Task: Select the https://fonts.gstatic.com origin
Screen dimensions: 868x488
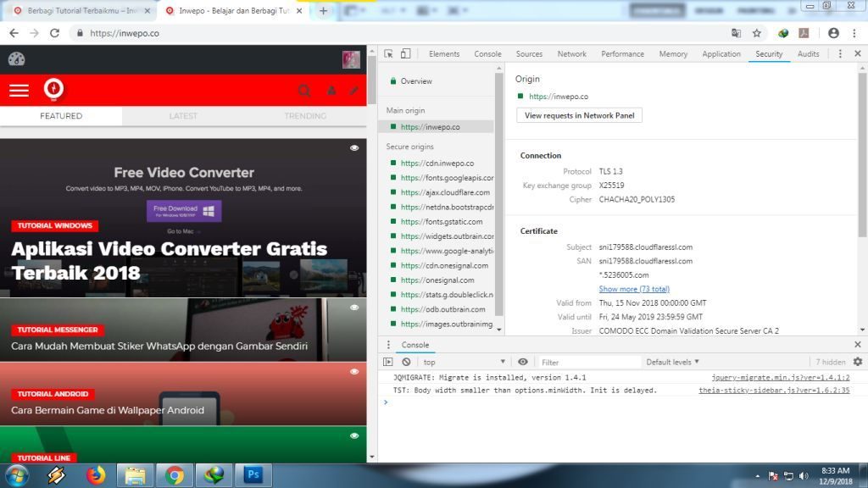Action: pyautogui.click(x=441, y=221)
